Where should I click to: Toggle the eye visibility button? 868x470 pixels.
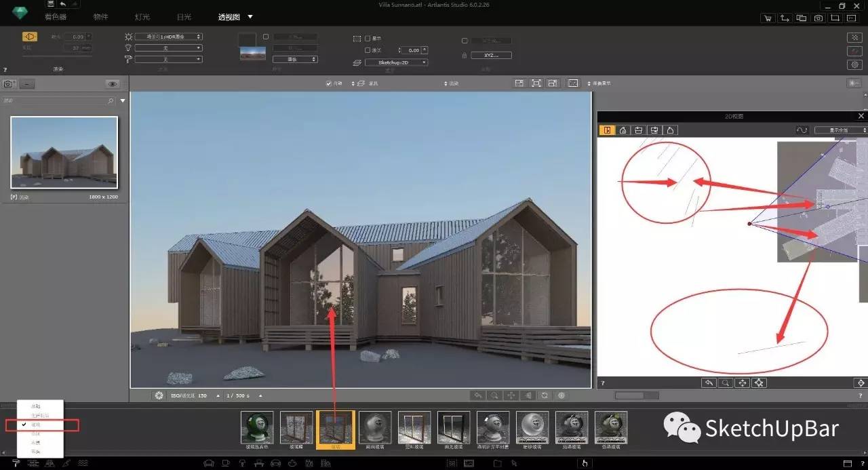coord(112,84)
